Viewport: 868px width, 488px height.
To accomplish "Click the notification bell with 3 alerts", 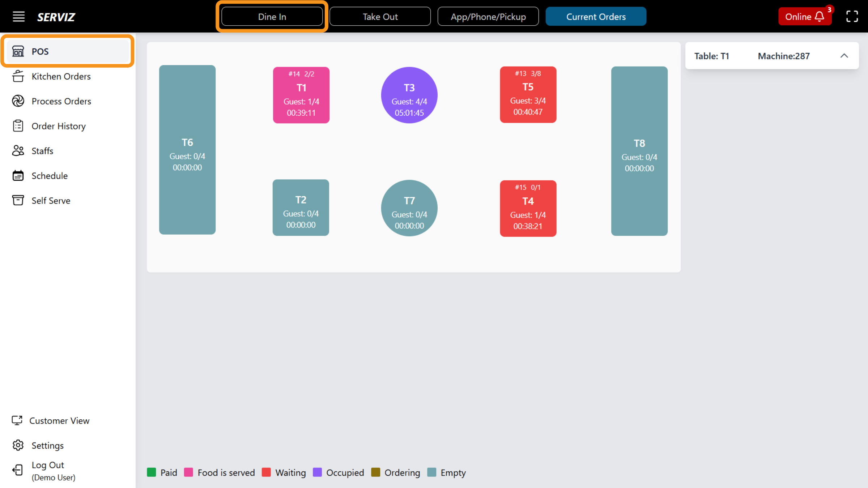I will click(x=820, y=16).
